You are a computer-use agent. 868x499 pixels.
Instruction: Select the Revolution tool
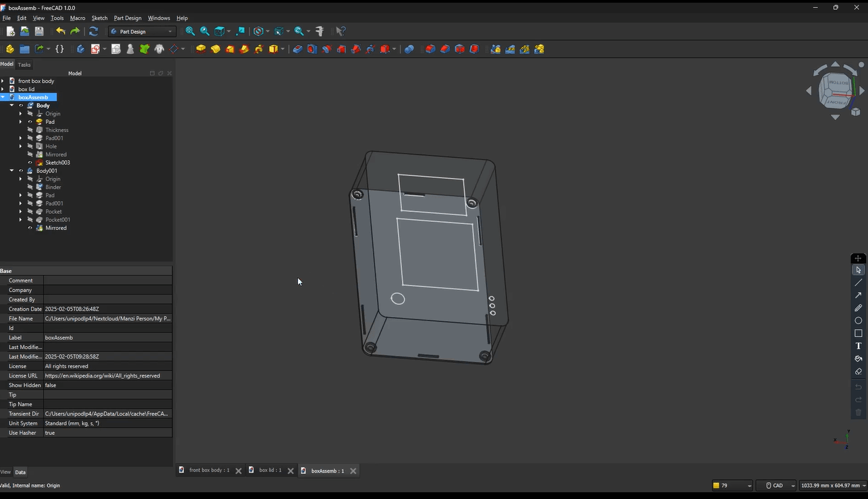click(x=216, y=49)
